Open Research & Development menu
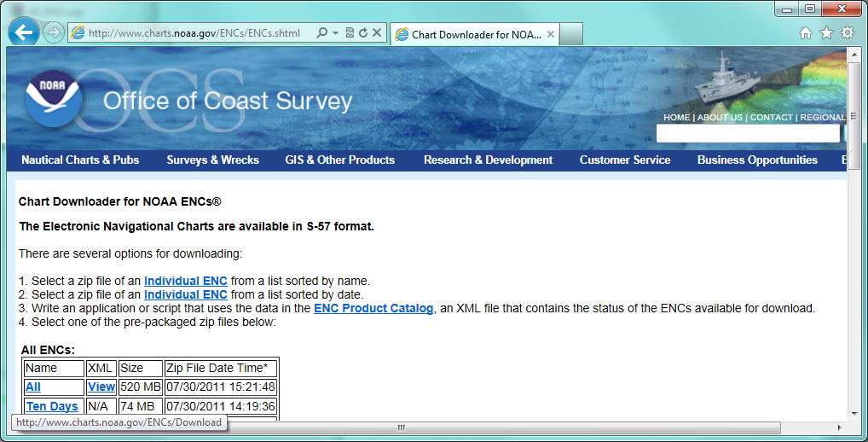The height and width of the screenshot is (442, 868). (489, 160)
